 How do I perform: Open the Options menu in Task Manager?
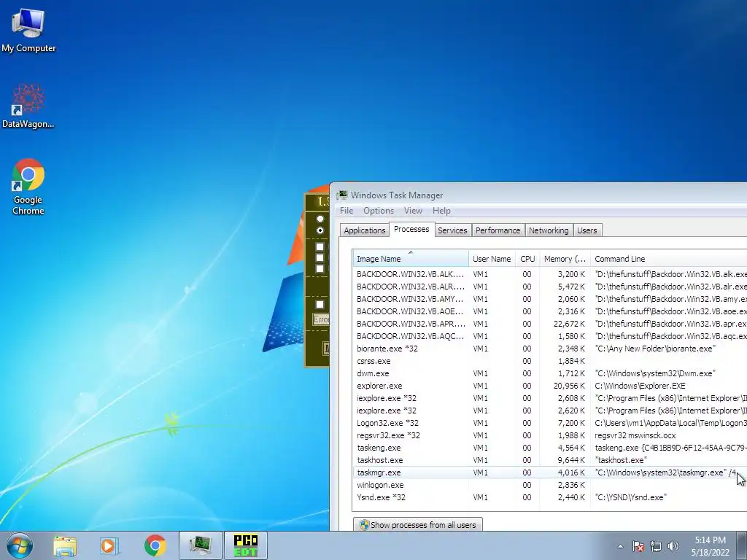coord(379,211)
